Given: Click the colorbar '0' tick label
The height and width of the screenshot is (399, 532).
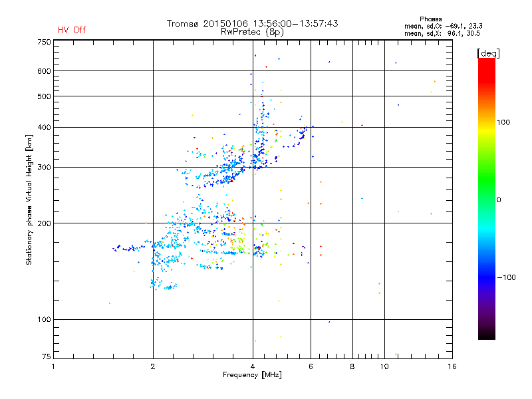Looking at the screenshot, I should [x=499, y=200].
